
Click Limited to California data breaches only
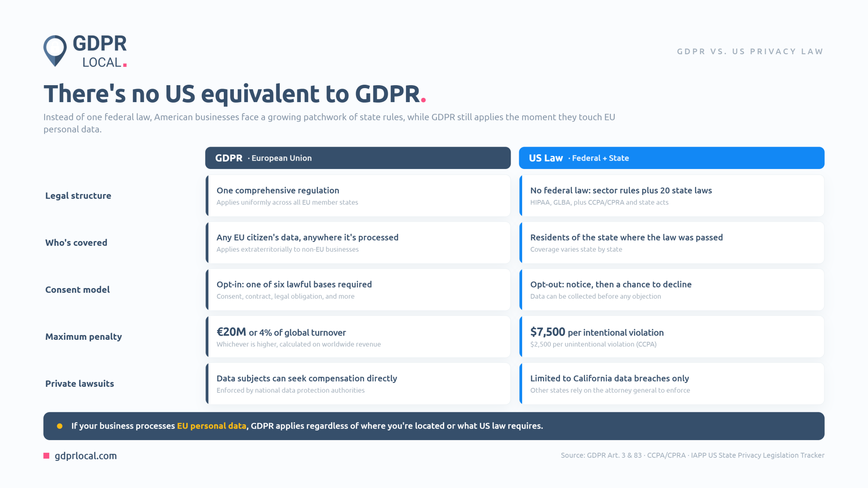[609, 379]
